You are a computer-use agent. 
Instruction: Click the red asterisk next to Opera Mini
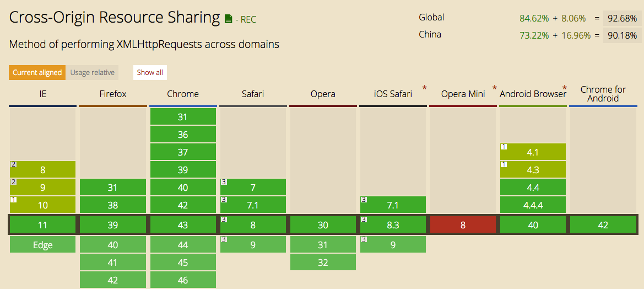(x=495, y=88)
